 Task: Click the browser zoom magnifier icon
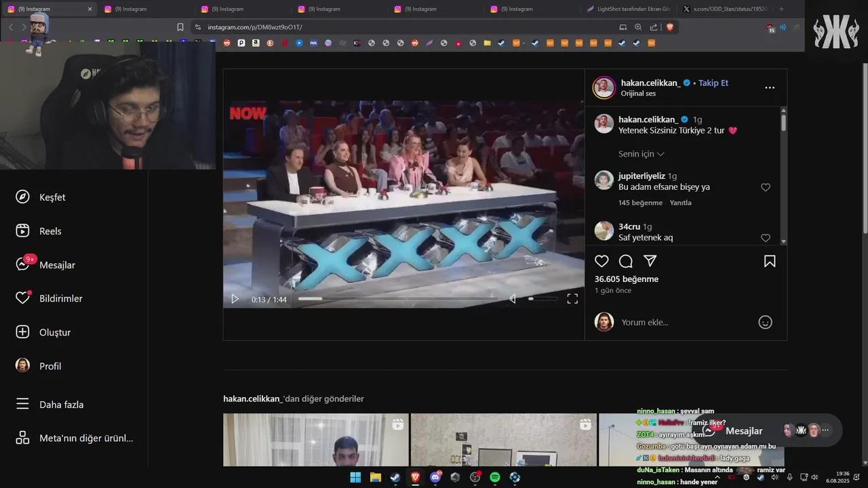638,27
